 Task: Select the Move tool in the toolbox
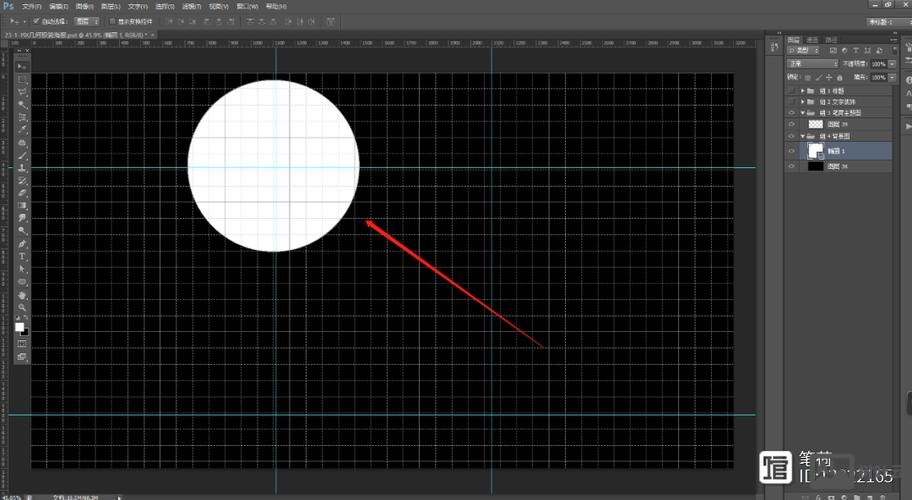(x=22, y=65)
